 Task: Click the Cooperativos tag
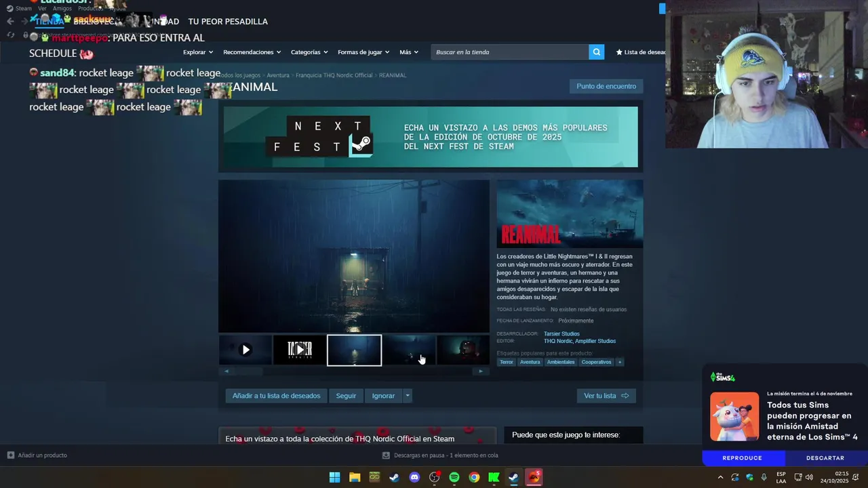[x=596, y=362]
